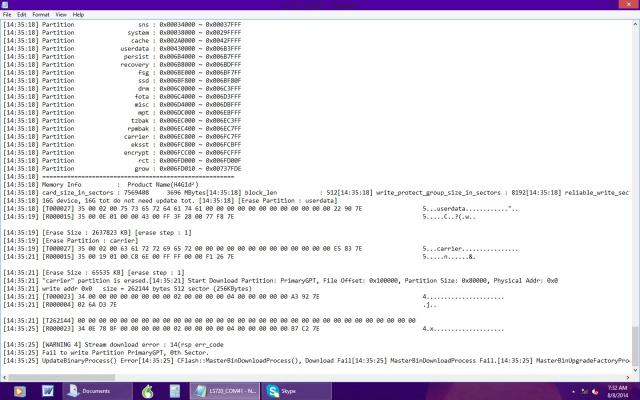Open the Edit menu
Viewport: 640px width, 400px height.
point(23,15)
